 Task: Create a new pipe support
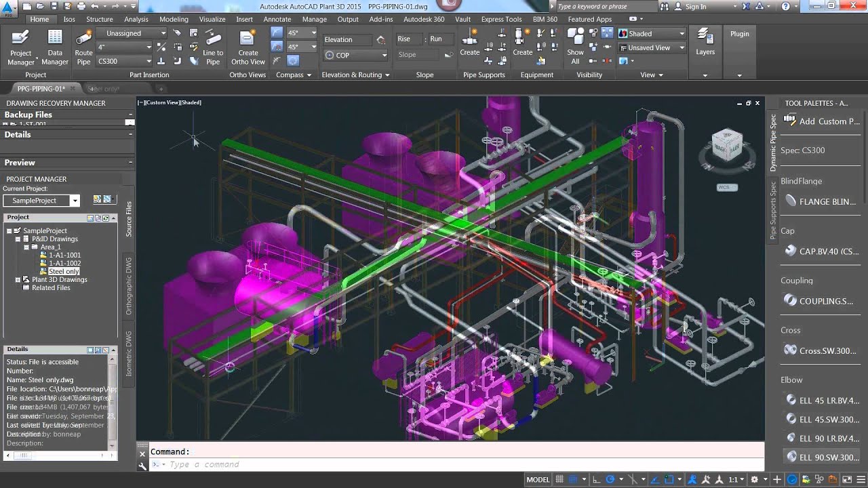point(469,42)
